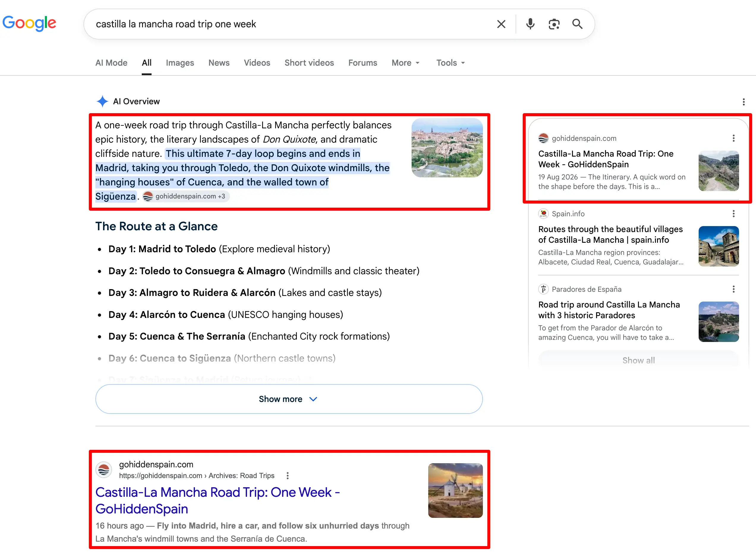The height and width of the screenshot is (555, 756).
Task: Switch to Images tab
Action: 180,63
